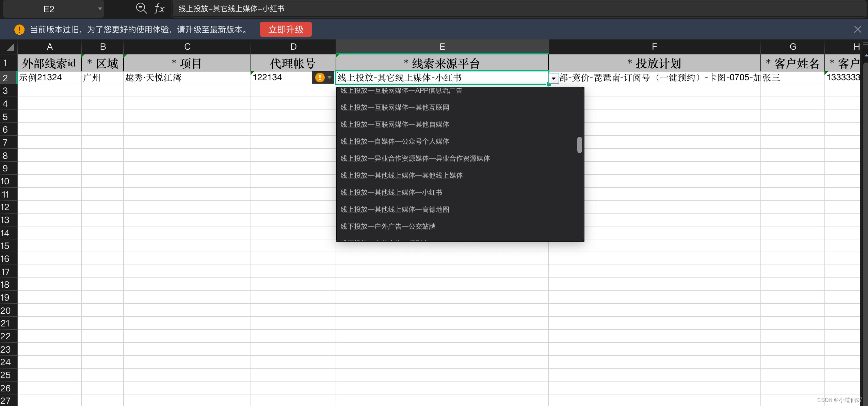Screen dimensions: 868x406
Task: Choose 线上投放—其他线上媒体—高德地图 option
Action: [395, 209]
